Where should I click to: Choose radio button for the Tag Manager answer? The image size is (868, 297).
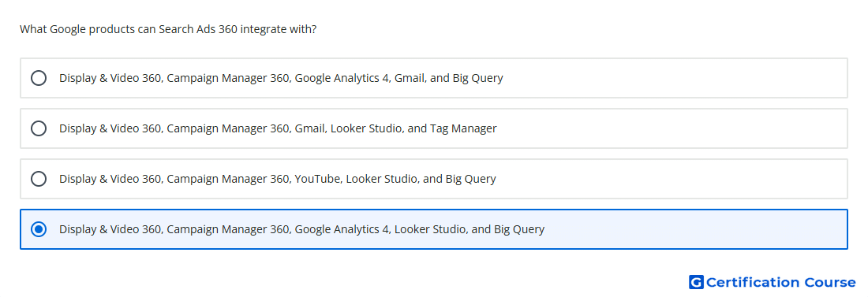(39, 128)
